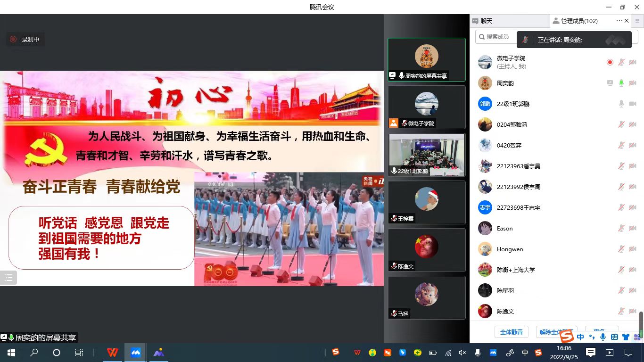Open WPS Office from the taskbar
Screen dimensions: 644x362
click(112, 353)
